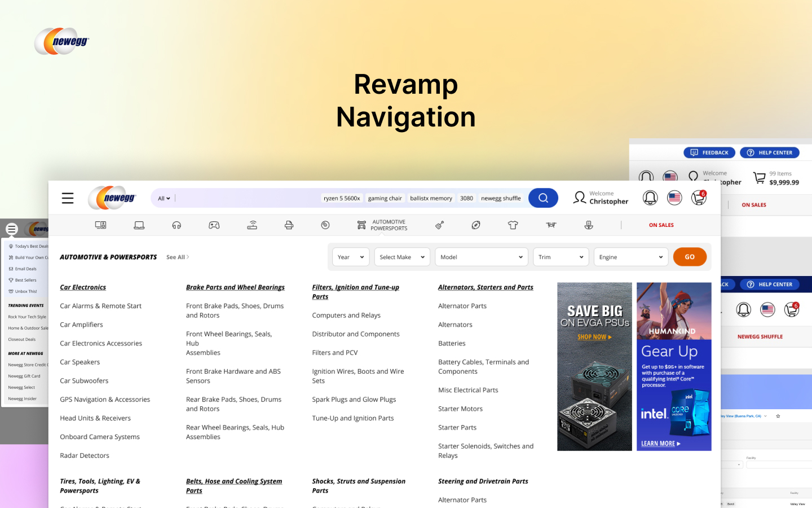
Task: Click the newegg shuffle search suggestion
Action: coord(501,198)
